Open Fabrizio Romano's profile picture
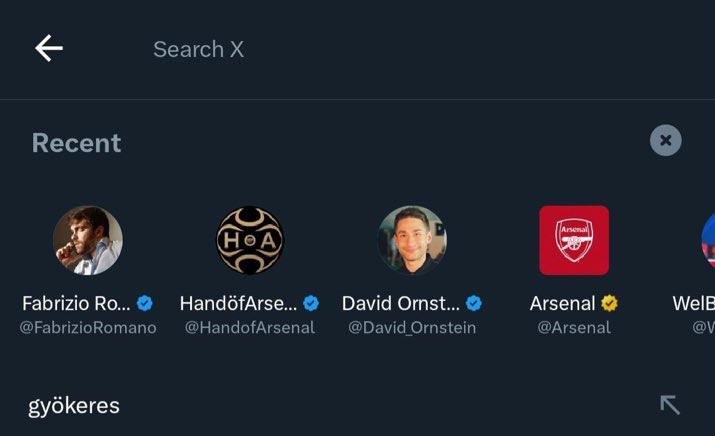The image size is (715, 436). point(88,240)
